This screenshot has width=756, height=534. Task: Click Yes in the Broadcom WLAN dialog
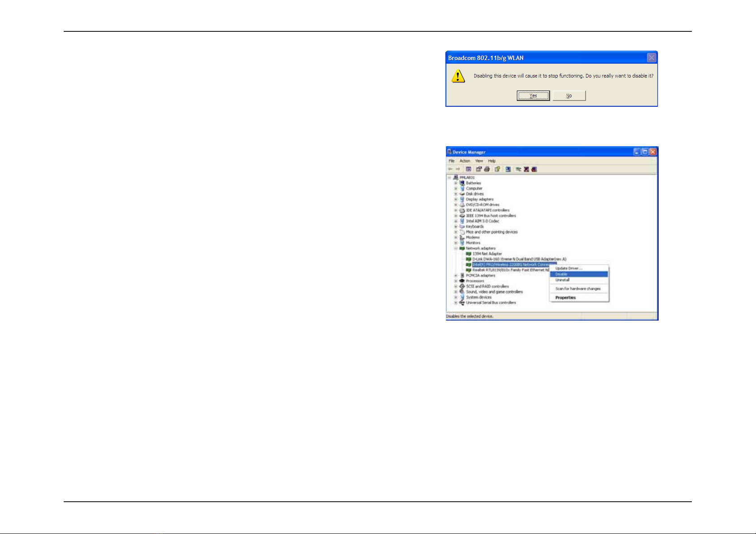(533, 96)
